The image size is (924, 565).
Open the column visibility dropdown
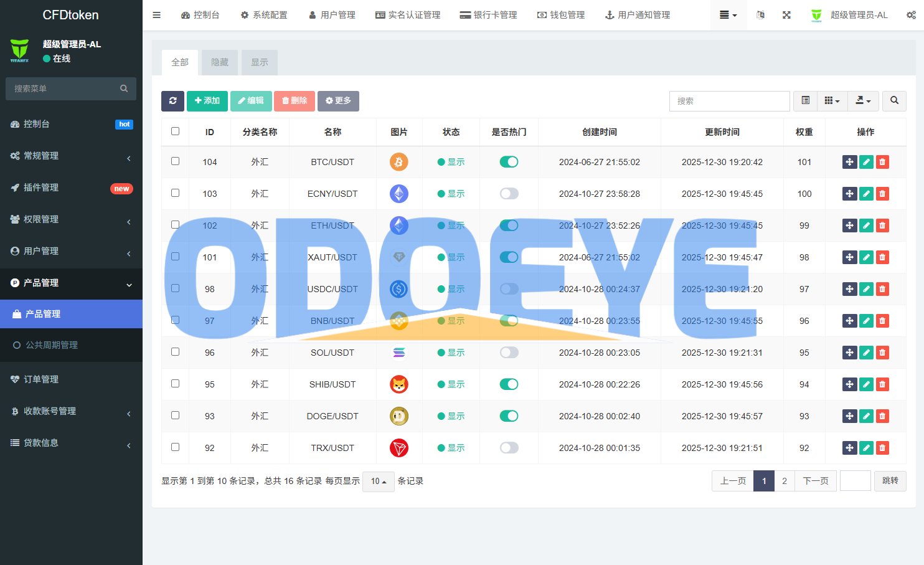[x=832, y=101]
